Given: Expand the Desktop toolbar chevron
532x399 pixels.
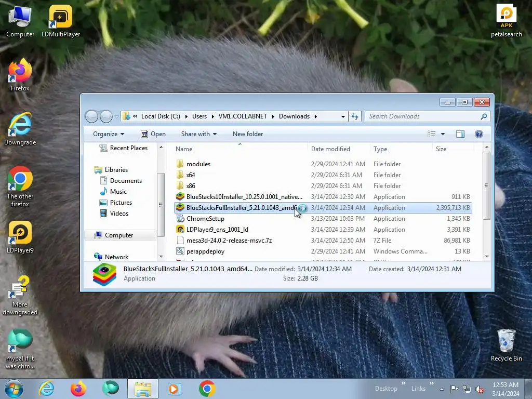Looking at the screenshot, I should [403, 383].
